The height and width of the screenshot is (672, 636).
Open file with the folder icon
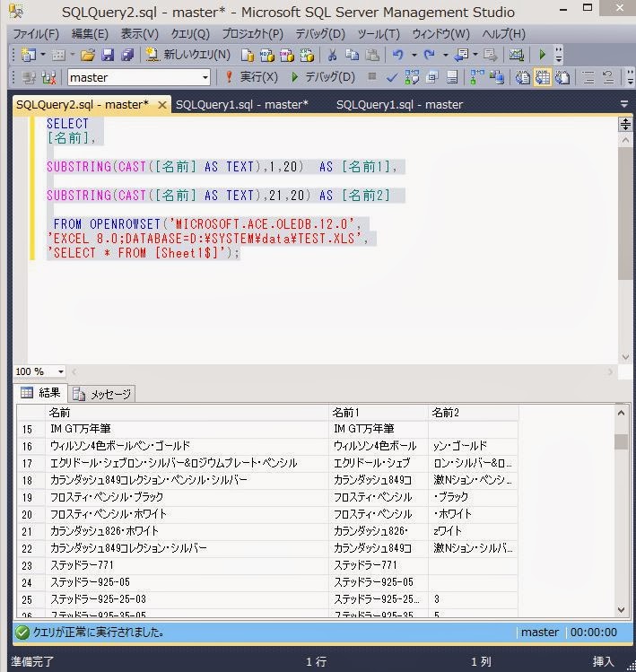point(87,55)
